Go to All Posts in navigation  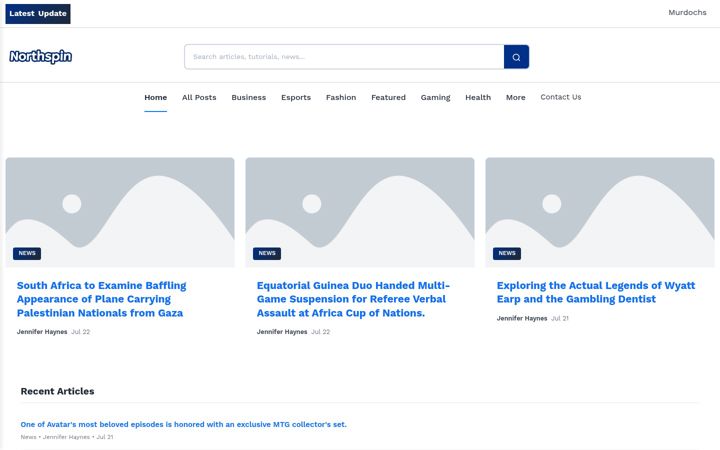(199, 97)
